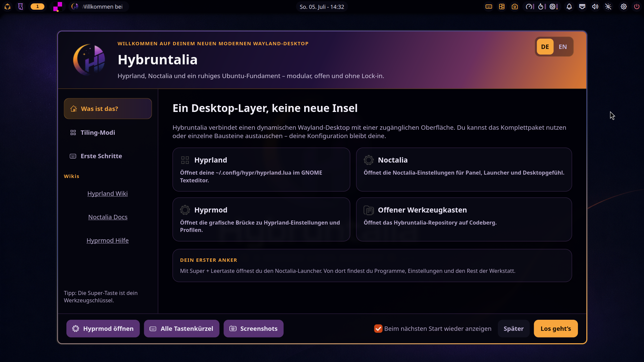Click the keyboard icon beside 'Erste Schritte'

pos(73,156)
